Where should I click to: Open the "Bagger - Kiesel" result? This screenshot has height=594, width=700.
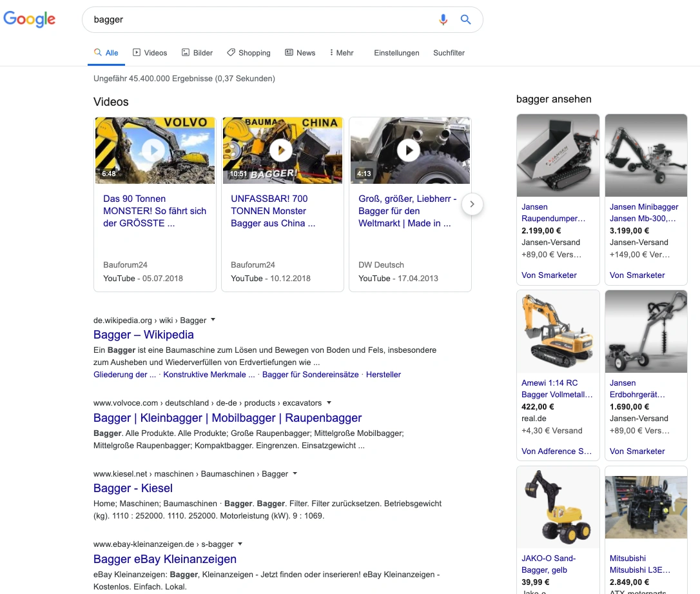[x=133, y=488]
